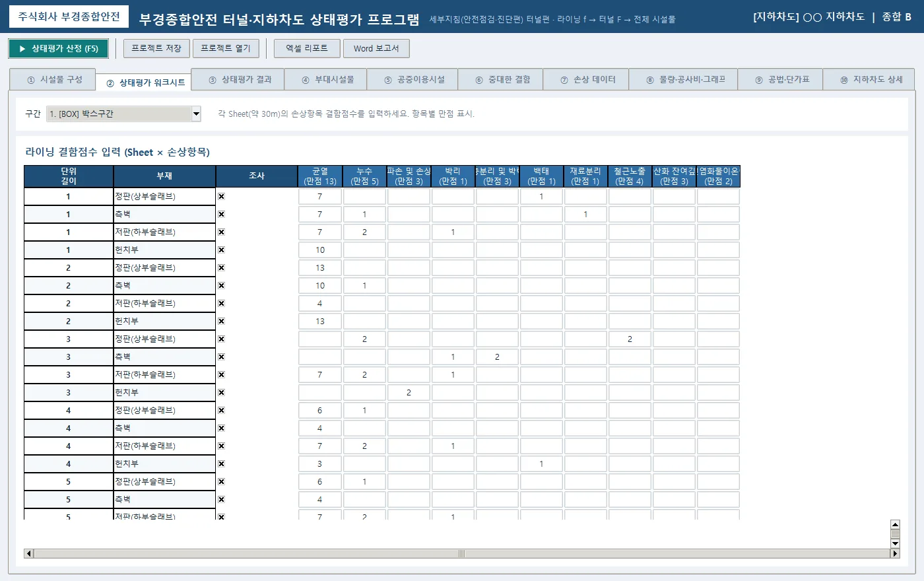Generate the Word 보고서
The image size is (924, 581).
[x=376, y=48]
